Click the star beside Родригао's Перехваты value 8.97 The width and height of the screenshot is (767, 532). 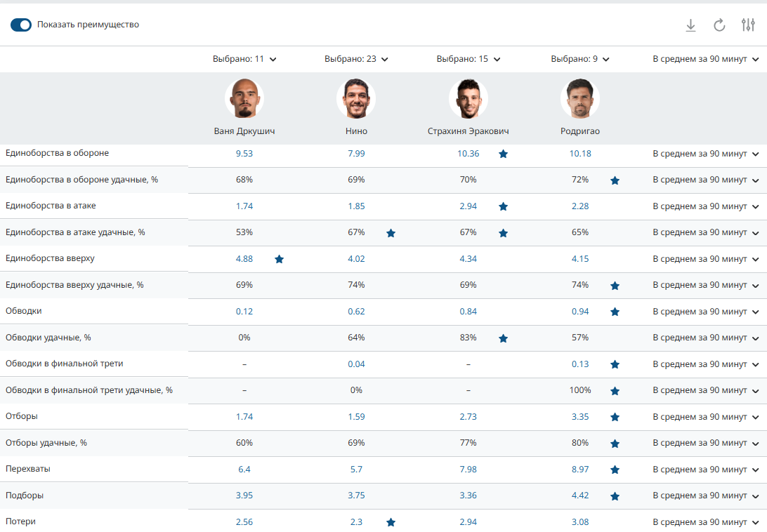point(615,470)
